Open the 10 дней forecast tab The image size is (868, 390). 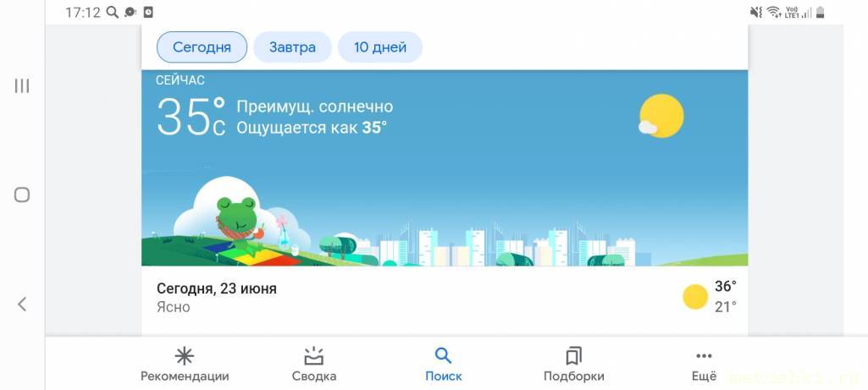[379, 47]
